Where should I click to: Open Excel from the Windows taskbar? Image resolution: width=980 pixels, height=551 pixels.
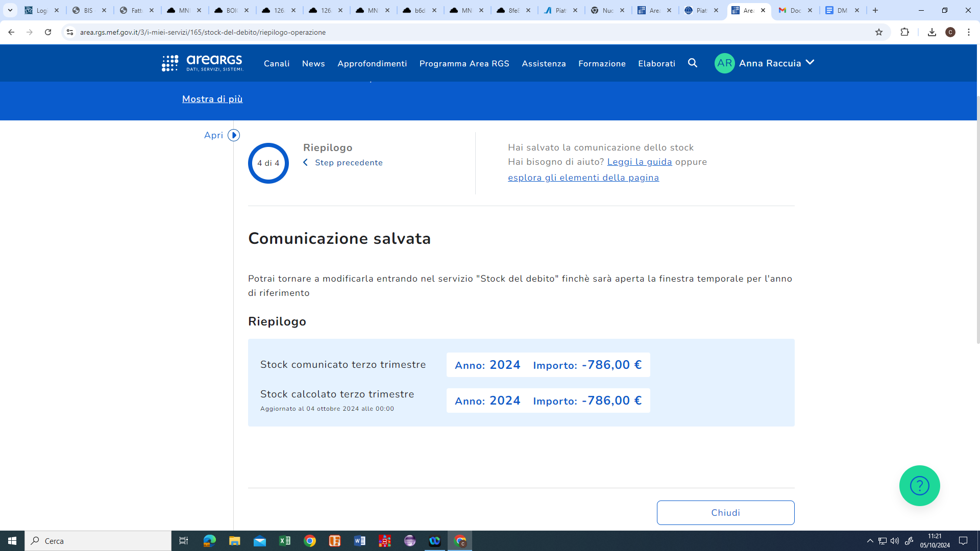285,541
